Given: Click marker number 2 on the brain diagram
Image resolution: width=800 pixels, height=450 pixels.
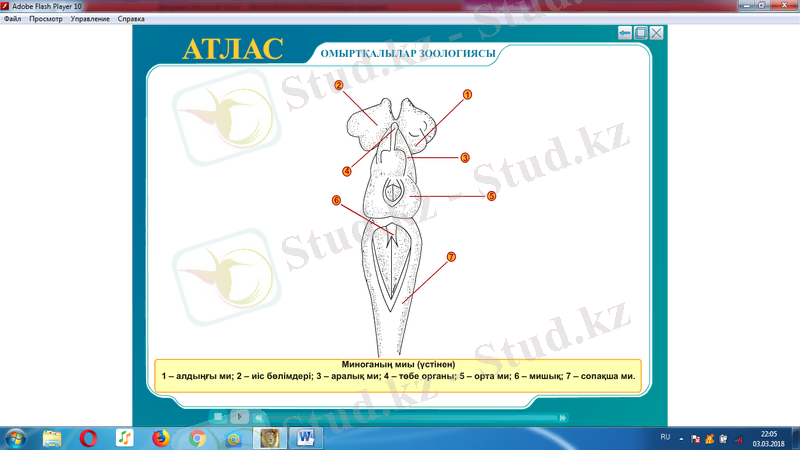Looking at the screenshot, I should click(339, 85).
